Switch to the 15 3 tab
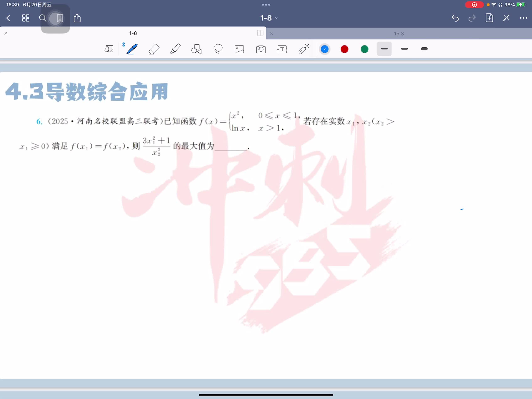Screen dimensions: 532x399 pyautogui.click(x=399, y=34)
